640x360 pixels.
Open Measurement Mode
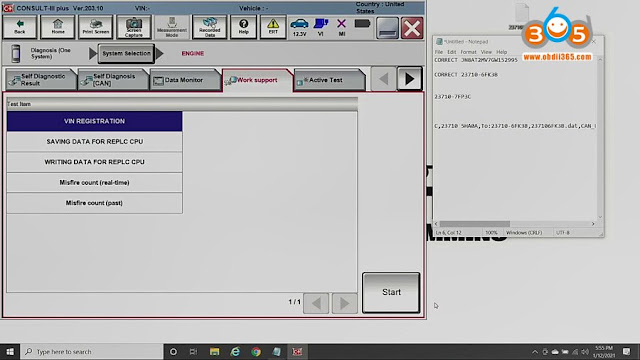pyautogui.click(x=172, y=27)
